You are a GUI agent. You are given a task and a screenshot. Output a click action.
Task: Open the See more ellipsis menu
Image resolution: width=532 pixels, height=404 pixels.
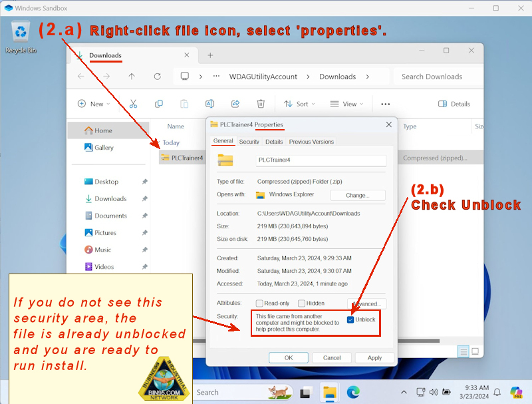(386, 104)
